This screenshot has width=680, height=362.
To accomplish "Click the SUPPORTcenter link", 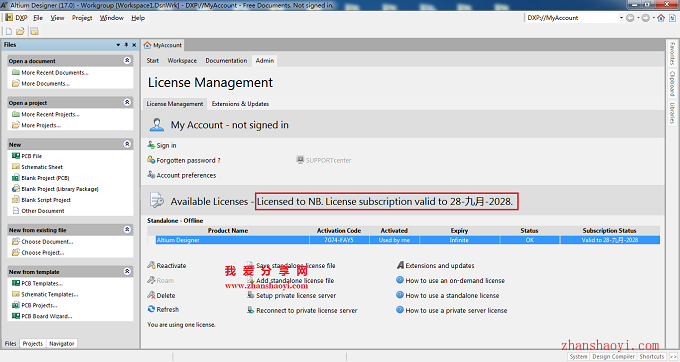I will tap(328, 160).
